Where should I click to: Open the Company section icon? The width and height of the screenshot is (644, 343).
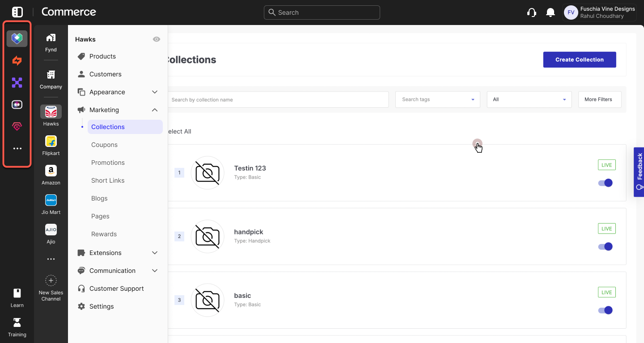pyautogui.click(x=51, y=75)
